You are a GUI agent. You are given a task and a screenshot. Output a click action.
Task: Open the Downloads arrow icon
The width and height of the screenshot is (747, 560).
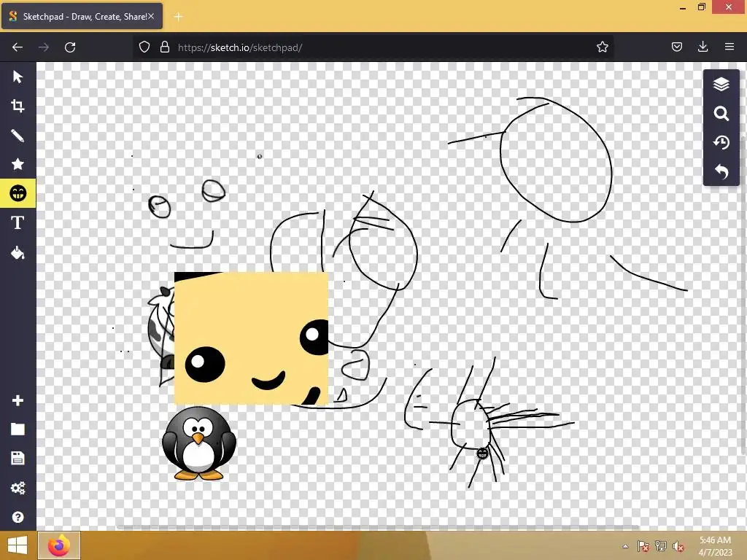(703, 47)
